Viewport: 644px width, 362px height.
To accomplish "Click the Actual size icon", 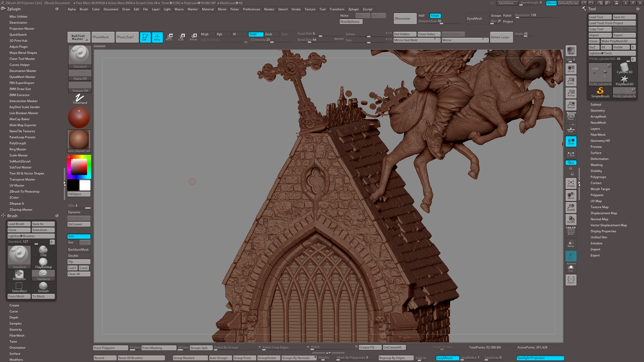I will coord(571,93).
